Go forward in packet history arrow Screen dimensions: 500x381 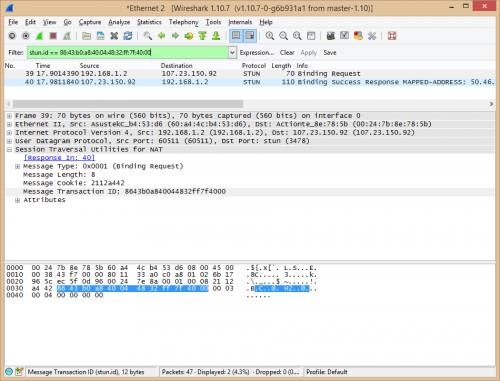(175, 36)
